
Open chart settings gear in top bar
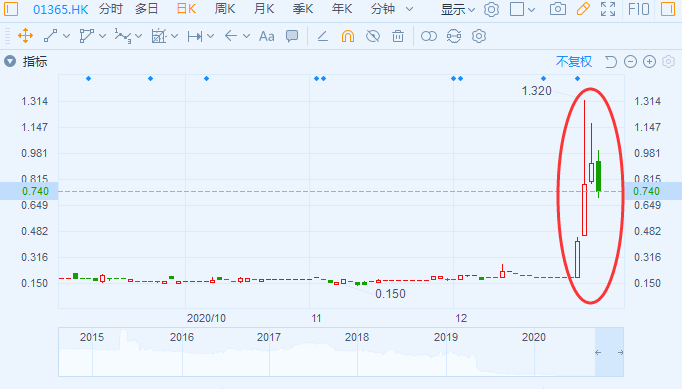[491, 9]
